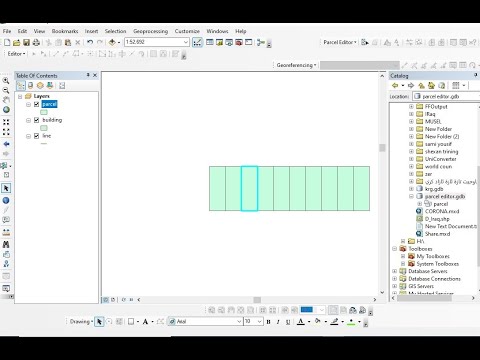Click the parcel layer green symbol swatch
480x360 pixels.
click(44, 112)
